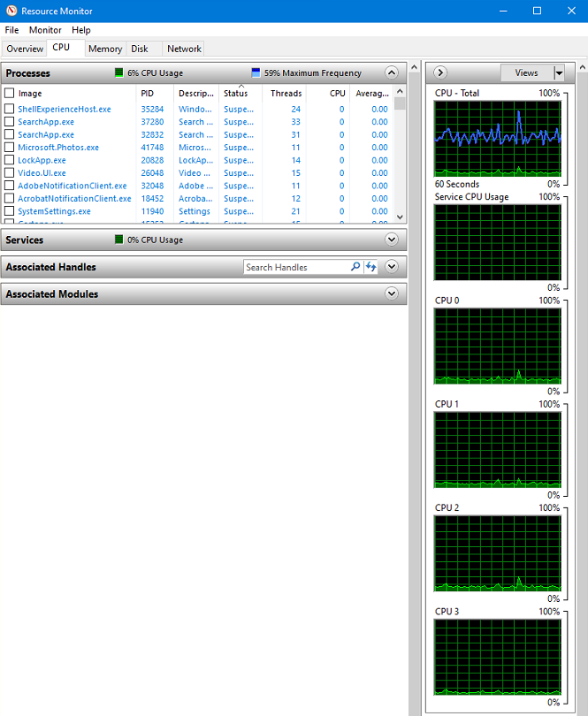Click the left pane scroll-up arrow
Viewport: 588px width, 716px height.
414,67
